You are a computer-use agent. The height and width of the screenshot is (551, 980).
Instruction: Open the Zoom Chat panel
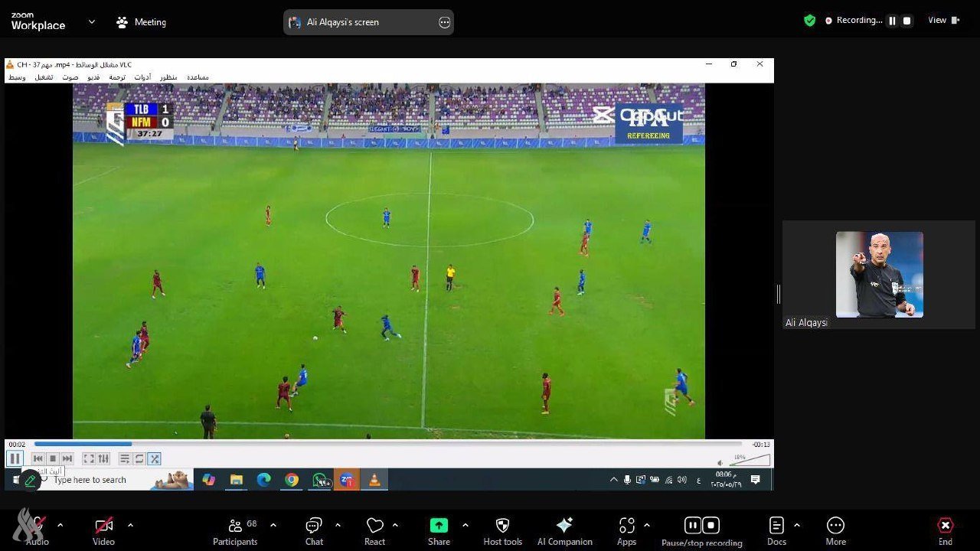(314, 531)
